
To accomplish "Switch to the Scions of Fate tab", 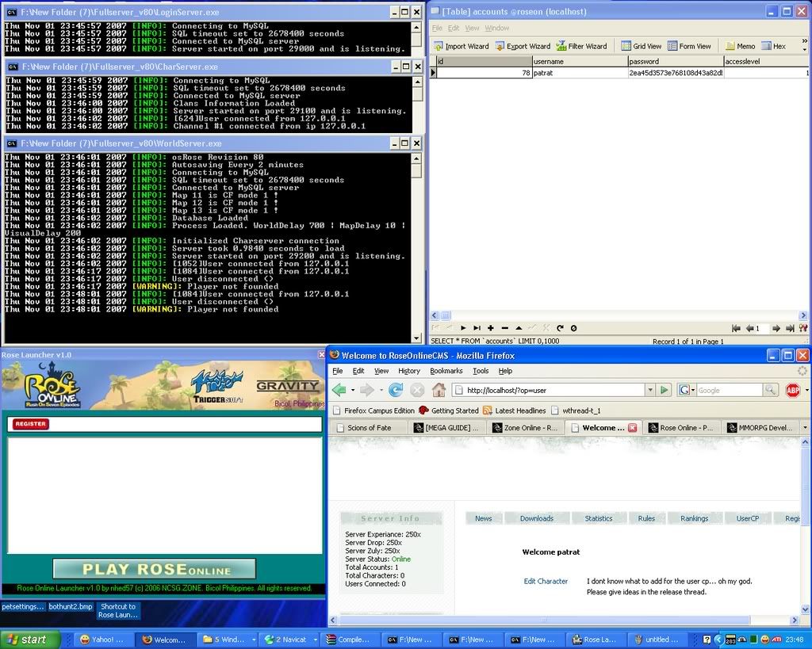I will (x=369, y=428).
